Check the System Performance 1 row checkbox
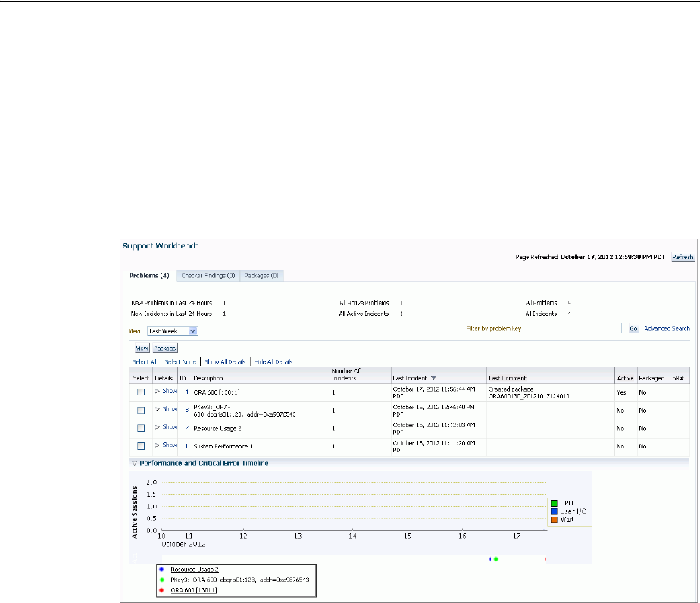Image resolution: width=700 pixels, height=603 pixels. (141, 446)
